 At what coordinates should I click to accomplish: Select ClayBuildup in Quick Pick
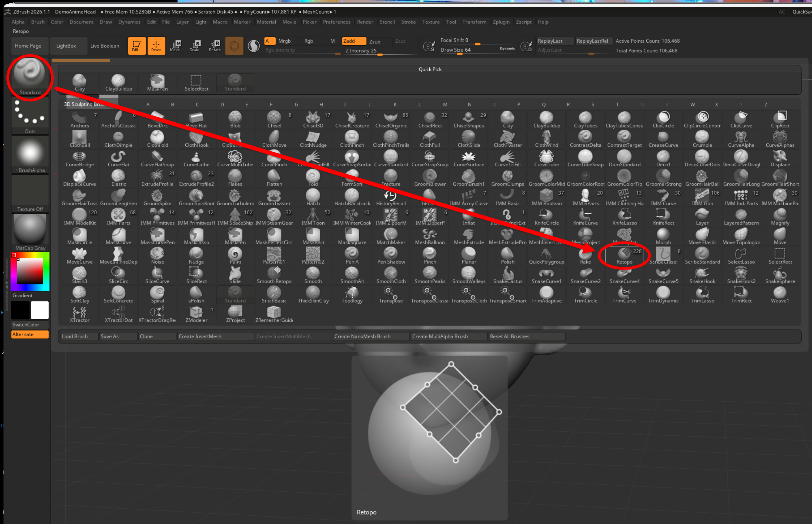point(118,83)
